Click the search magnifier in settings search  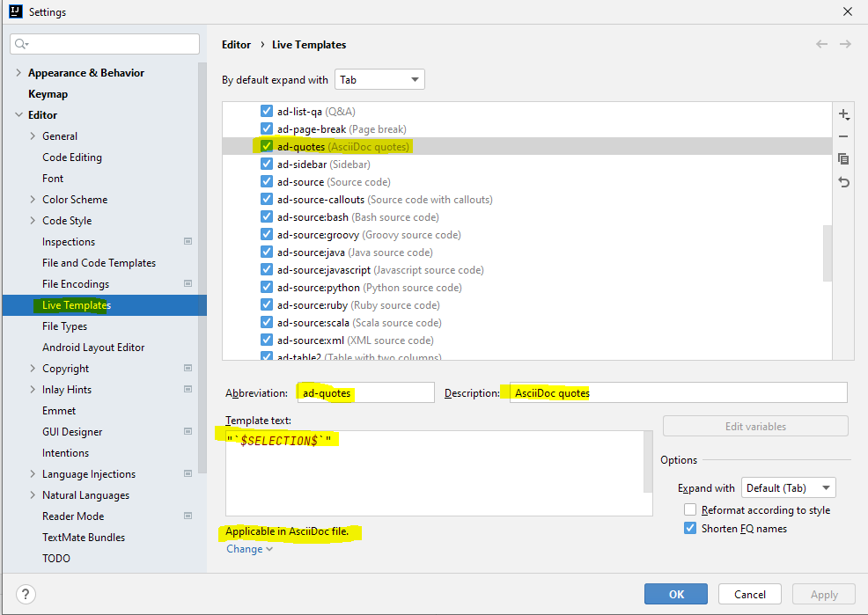(20, 43)
